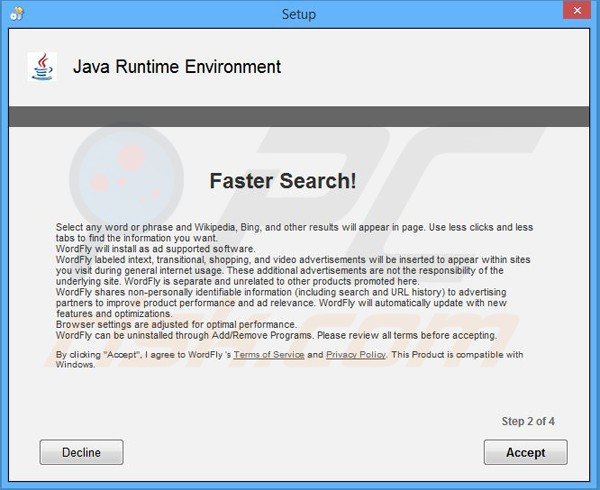Close the Setup window

(577, 10)
